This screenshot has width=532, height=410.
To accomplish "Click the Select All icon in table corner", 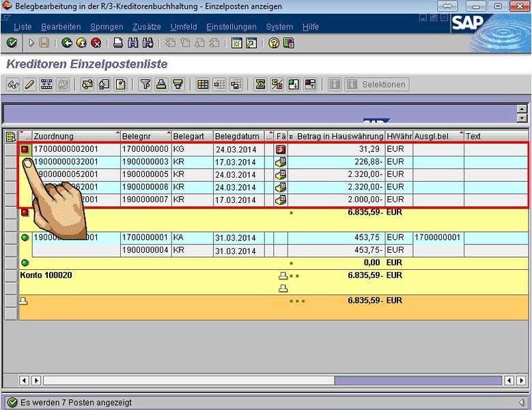I will [x=11, y=137].
